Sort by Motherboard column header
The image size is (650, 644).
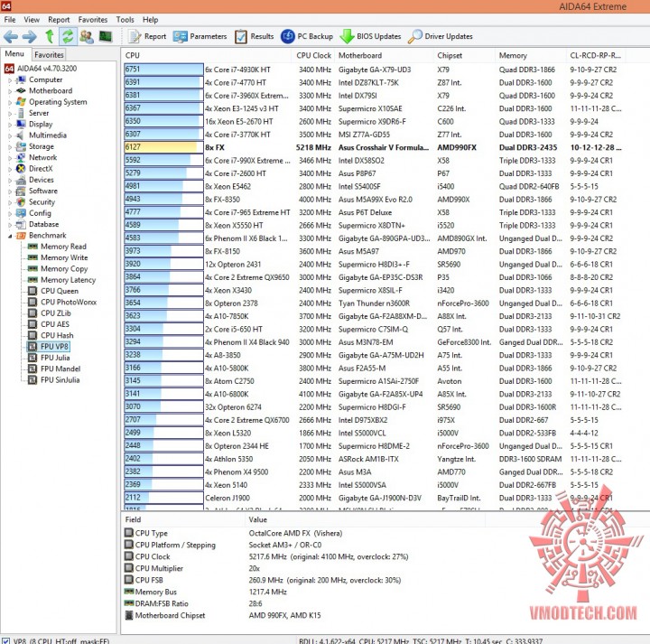tap(385, 56)
